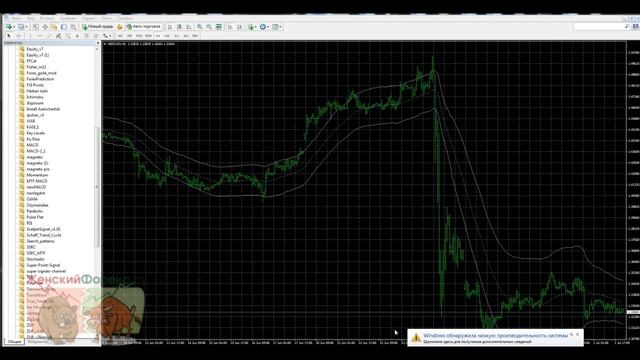Open the new chart dropdown icon
Viewport: 640px width, 360px height.
10,27
